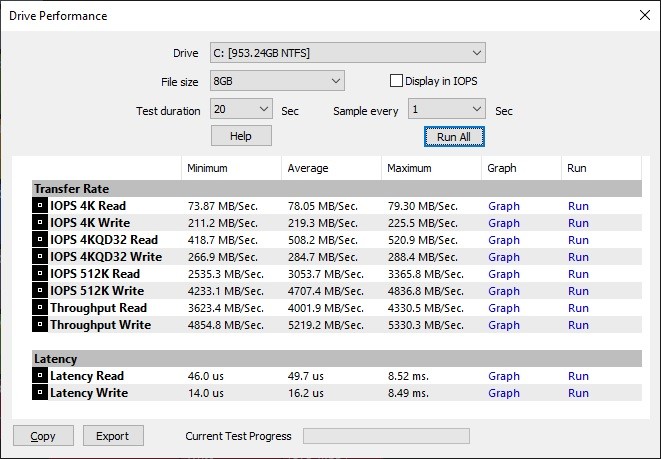Select the IOPS 512K Read row label

point(95,274)
